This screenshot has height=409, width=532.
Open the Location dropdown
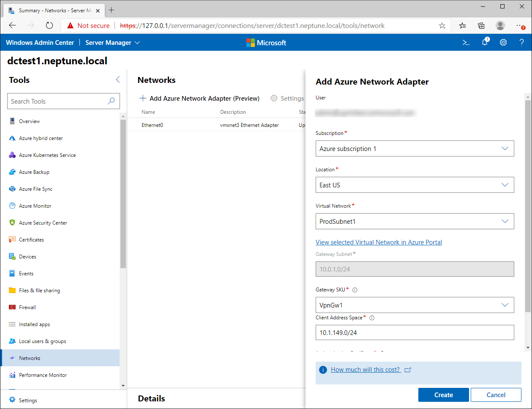(x=505, y=185)
